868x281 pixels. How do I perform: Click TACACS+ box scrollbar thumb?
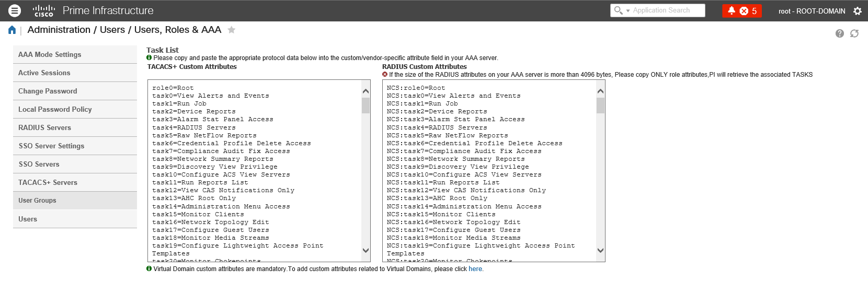[366, 106]
